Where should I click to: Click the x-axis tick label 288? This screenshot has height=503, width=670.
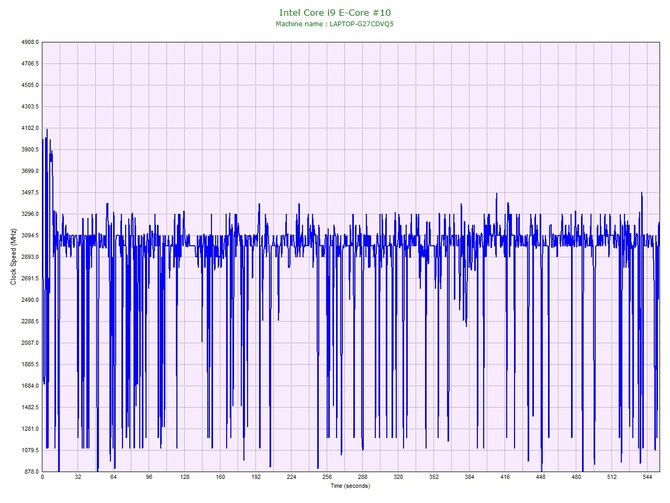(x=363, y=477)
